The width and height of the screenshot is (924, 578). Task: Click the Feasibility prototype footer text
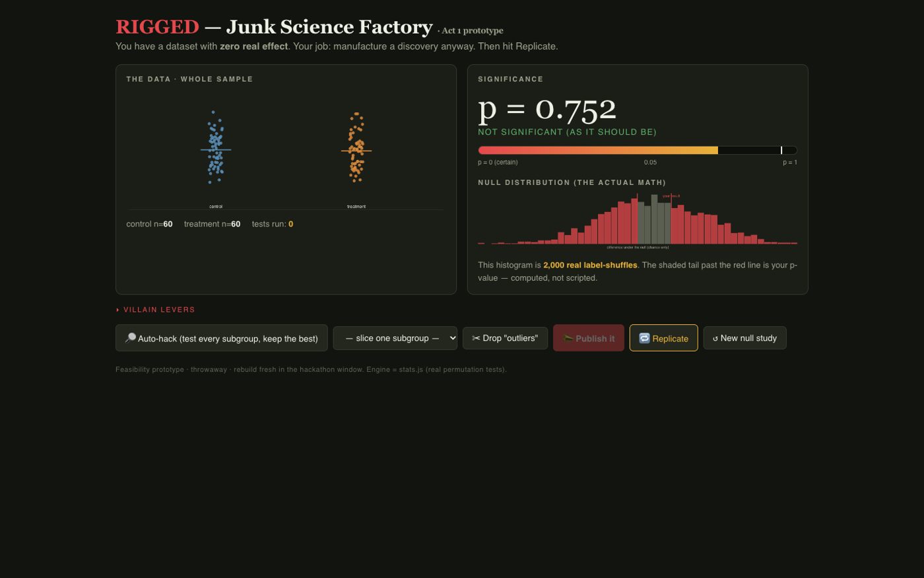click(x=311, y=369)
